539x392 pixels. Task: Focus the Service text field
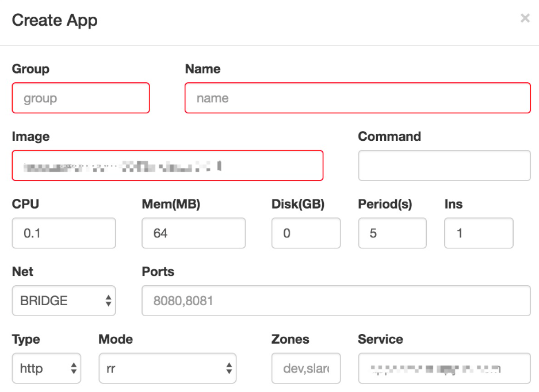point(444,368)
